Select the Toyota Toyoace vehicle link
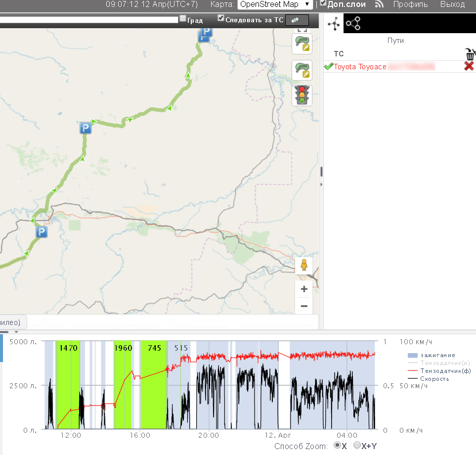476x455 pixels. (x=360, y=67)
